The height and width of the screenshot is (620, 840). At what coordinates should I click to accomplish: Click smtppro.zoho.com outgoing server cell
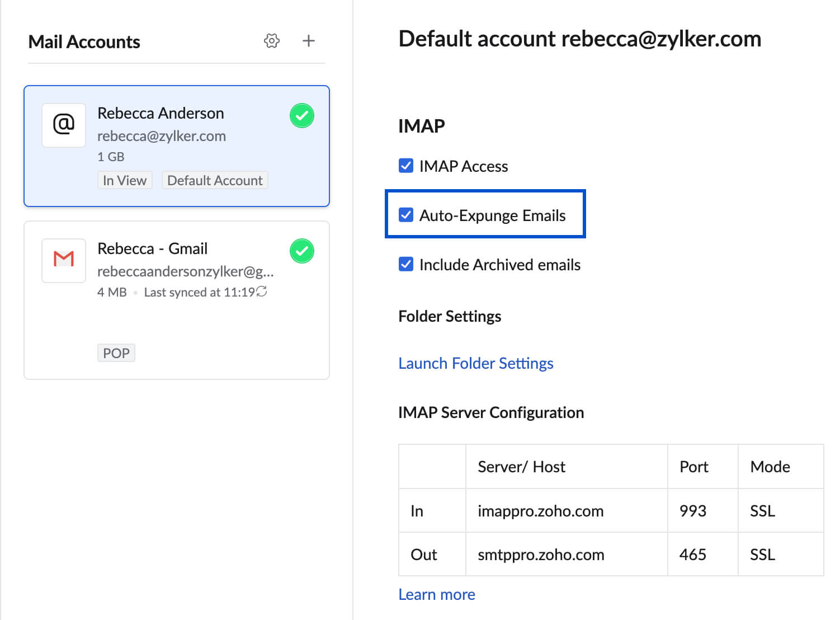pos(541,555)
